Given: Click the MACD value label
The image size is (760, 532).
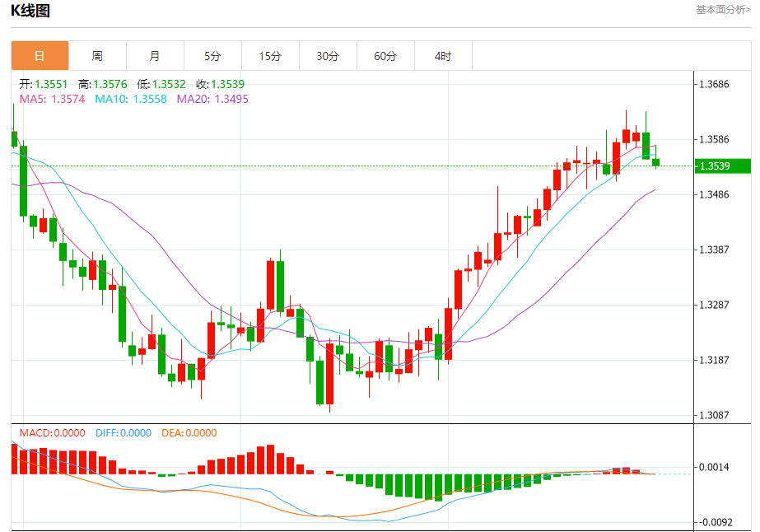Looking at the screenshot, I should 53,432.
